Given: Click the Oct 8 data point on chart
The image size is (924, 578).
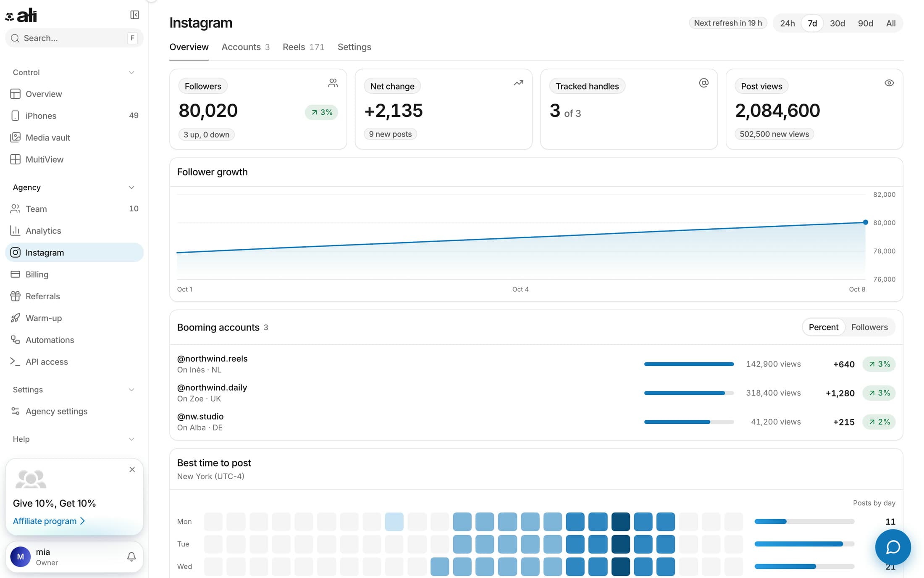Looking at the screenshot, I should (x=865, y=222).
